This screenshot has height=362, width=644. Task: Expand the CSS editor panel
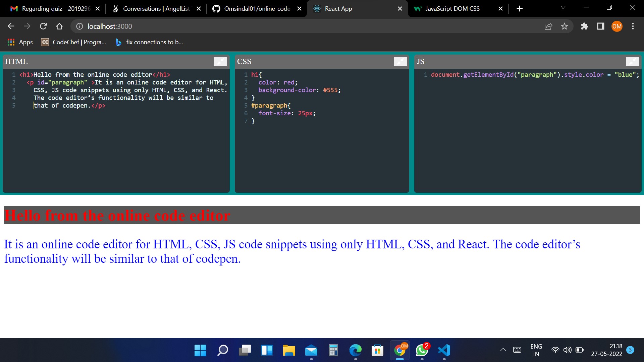(x=400, y=61)
